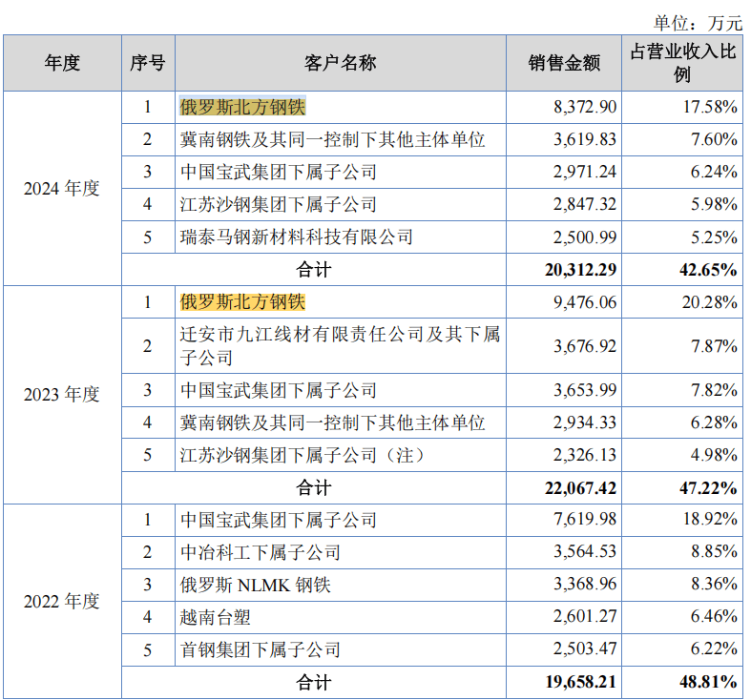Select the 47.22% total ratio cell
This screenshot has height=700, width=751.
[707, 488]
